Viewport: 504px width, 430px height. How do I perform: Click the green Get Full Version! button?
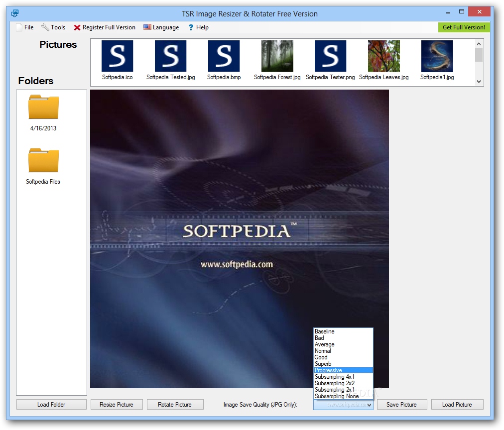point(464,27)
